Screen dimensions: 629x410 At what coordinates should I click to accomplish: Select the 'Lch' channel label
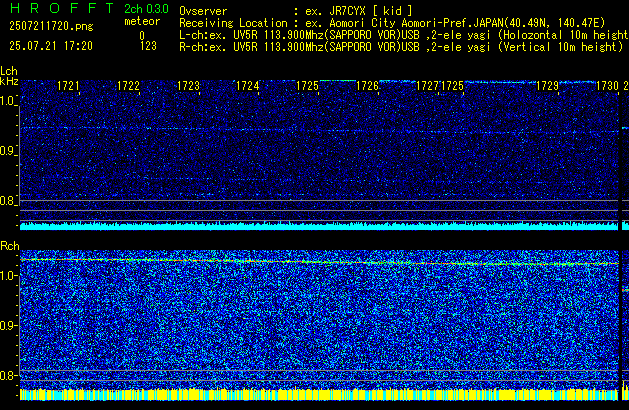pos(9,71)
